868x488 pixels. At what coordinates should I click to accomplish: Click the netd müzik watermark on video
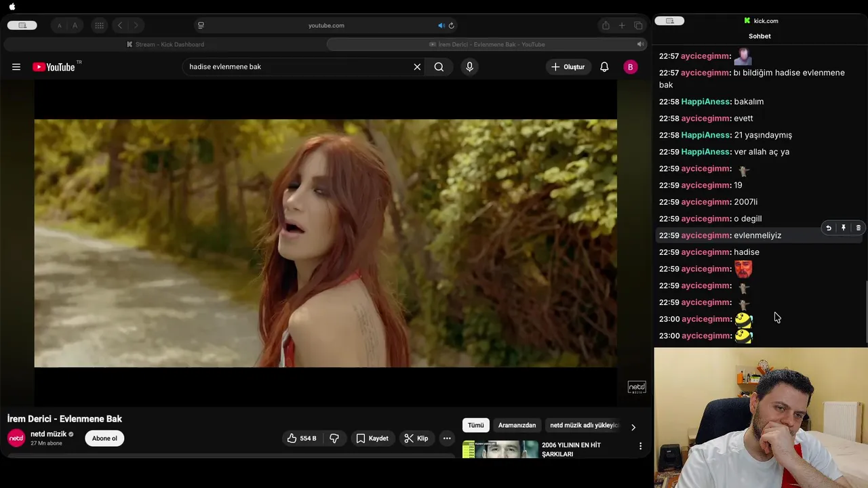[x=637, y=388]
